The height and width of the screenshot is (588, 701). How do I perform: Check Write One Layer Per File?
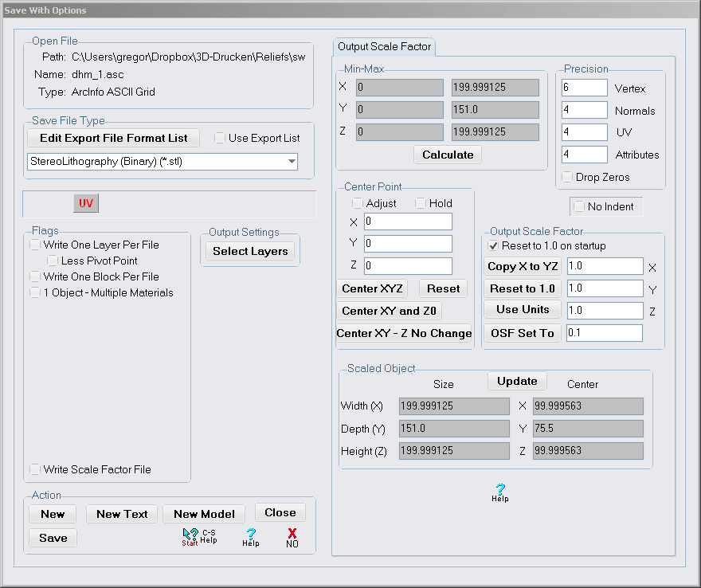pyautogui.click(x=35, y=245)
